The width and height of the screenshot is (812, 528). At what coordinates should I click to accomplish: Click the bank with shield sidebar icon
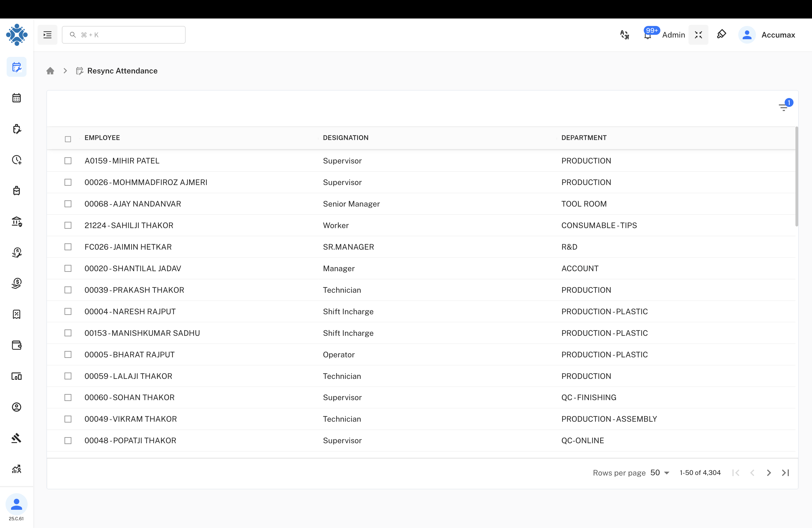[x=16, y=221]
